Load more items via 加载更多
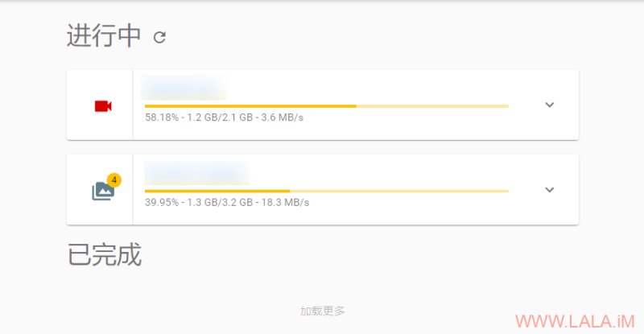The height and width of the screenshot is (334, 644). pos(323,311)
